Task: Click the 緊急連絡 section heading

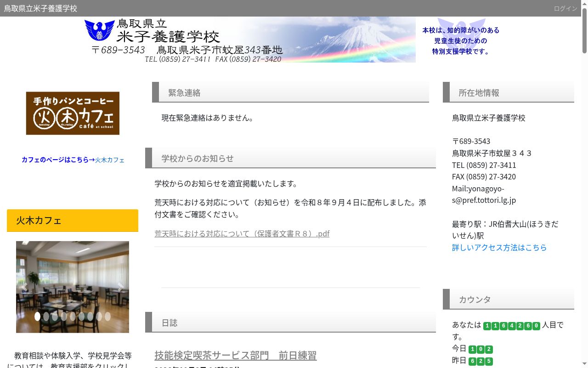Action: click(x=290, y=92)
